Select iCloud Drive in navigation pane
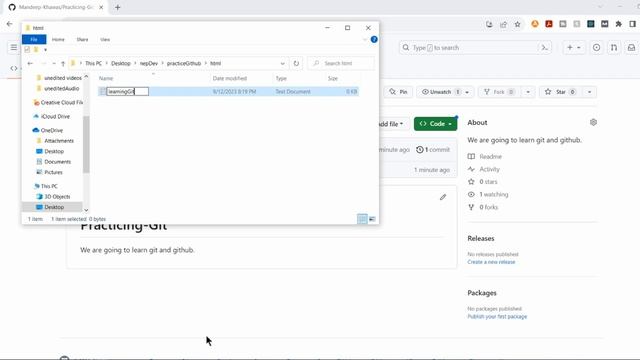Image resolution: width=640 pixels, height=360 pixels. (52, 116)
